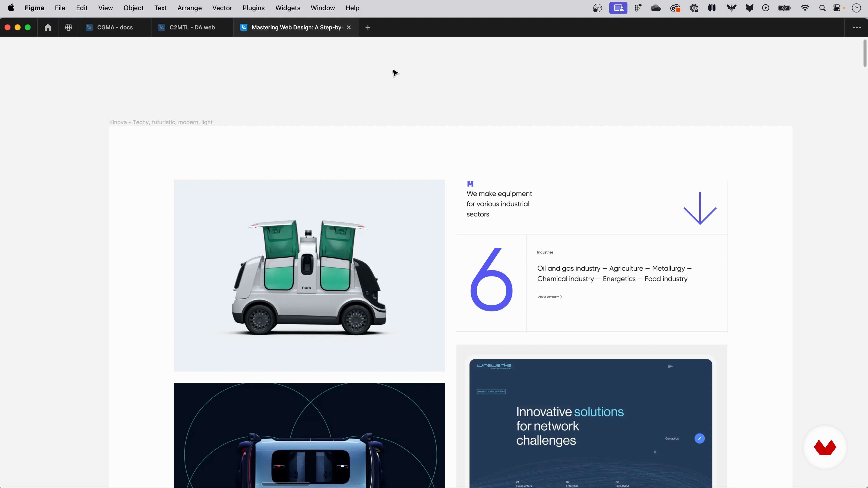Click the 03 Broadband label

pyautogui.click(x=622, y=484)
